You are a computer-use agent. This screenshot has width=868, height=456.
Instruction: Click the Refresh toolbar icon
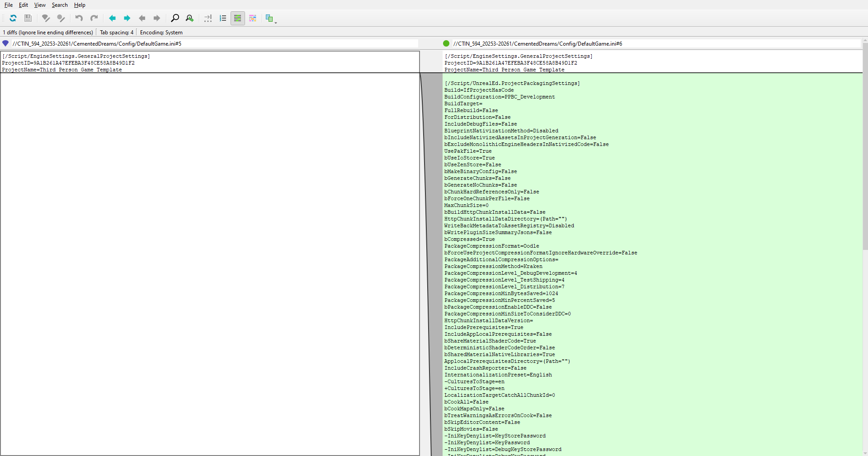(13, 18)
